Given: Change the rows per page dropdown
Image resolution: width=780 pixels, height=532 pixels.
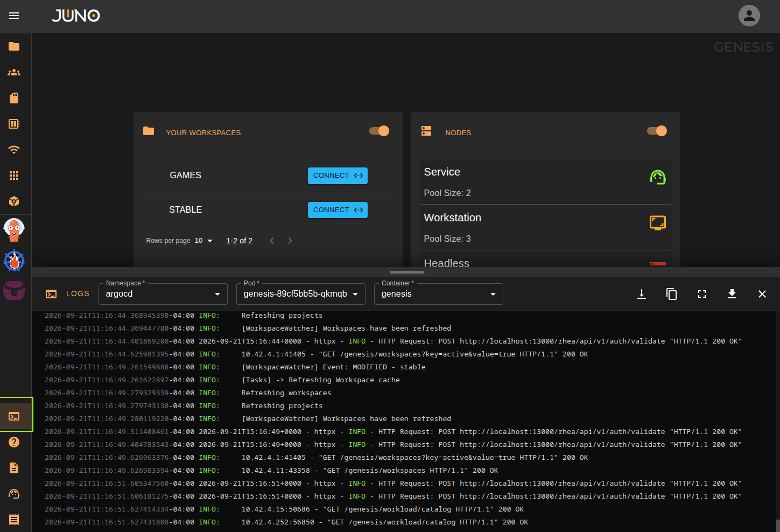Looking at the screenshot, I should tap(204, 241).
